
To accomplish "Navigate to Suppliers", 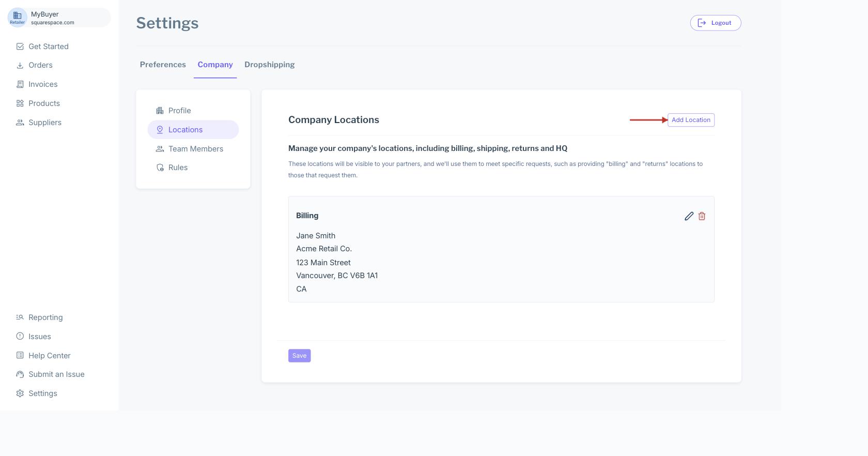I will click(45, 123).
